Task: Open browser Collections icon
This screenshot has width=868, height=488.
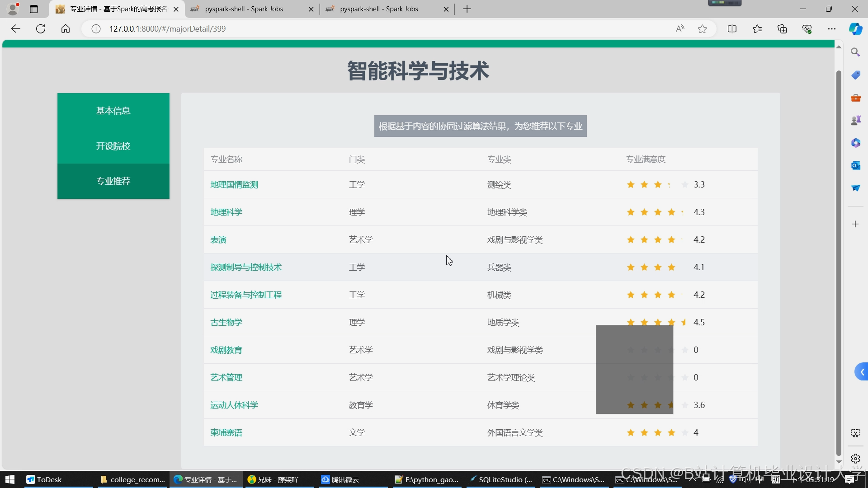Action: [782, 29]
